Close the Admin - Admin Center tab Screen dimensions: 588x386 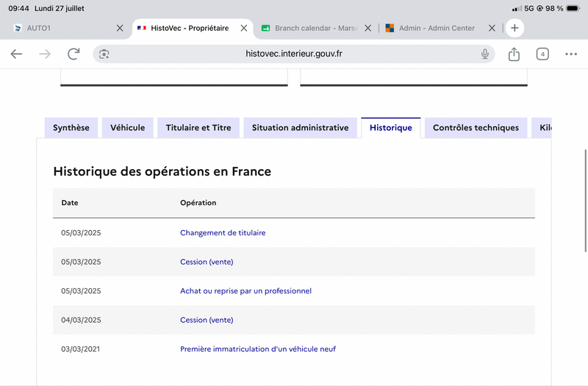point(492,28)
